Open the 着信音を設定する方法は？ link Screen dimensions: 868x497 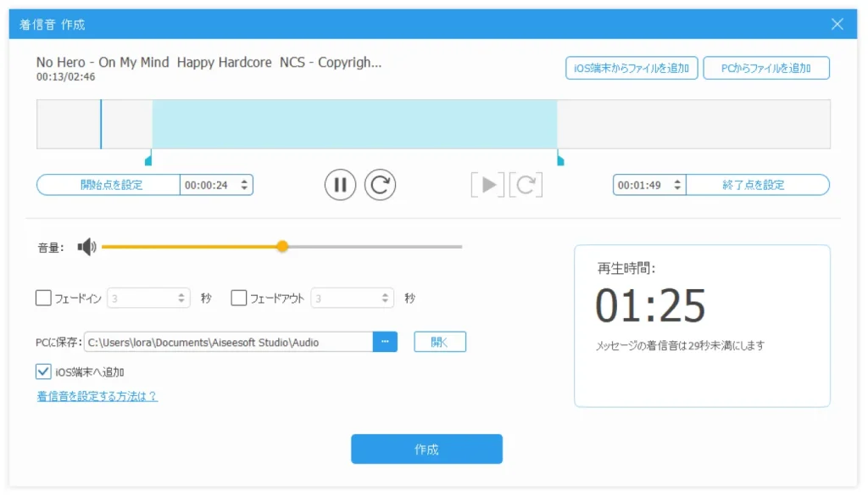coord(97,396)
